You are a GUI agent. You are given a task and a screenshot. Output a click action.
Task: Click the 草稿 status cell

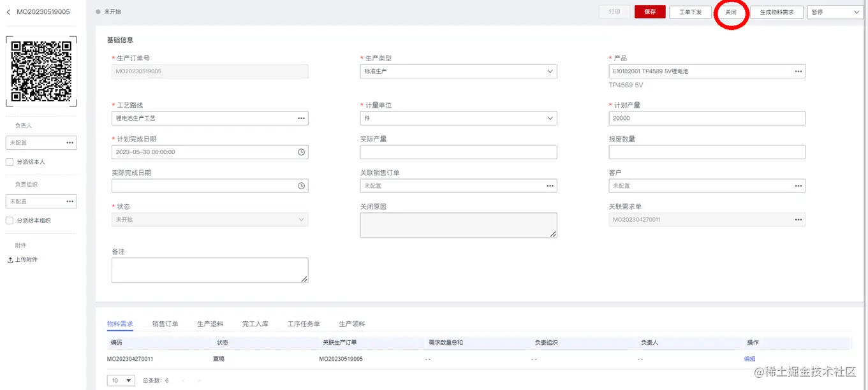tap(219, 359)
